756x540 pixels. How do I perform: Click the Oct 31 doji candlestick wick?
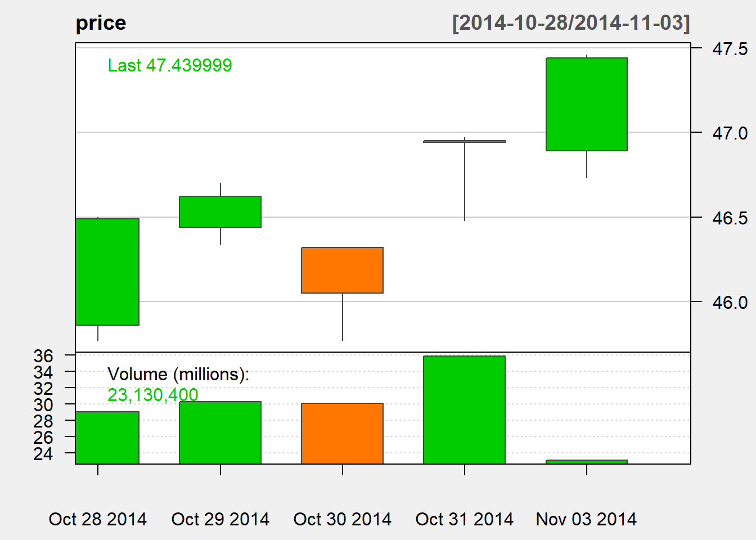tap(465, 180)
